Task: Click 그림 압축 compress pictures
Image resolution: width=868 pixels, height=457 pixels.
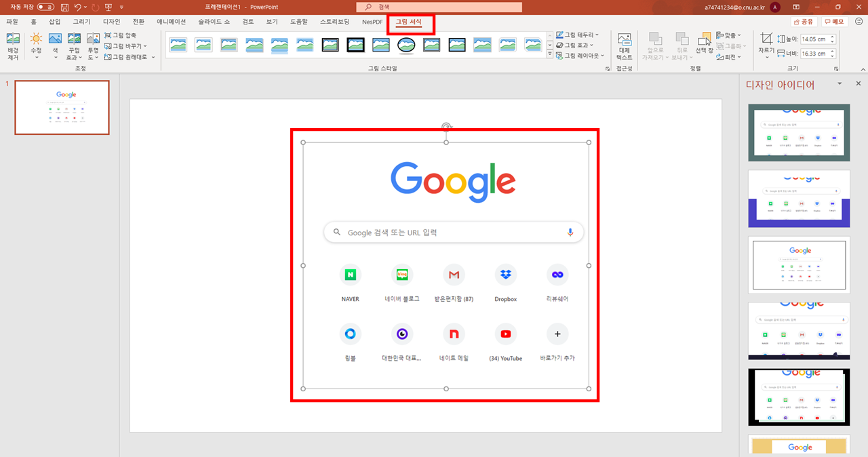Action: [x=120, y=35]
